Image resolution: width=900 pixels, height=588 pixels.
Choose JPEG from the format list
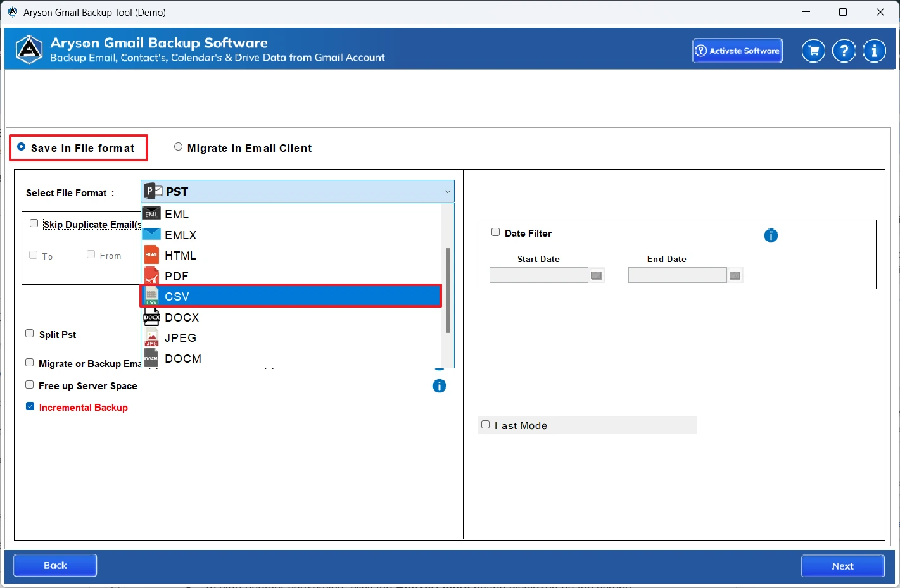[291, 337]
